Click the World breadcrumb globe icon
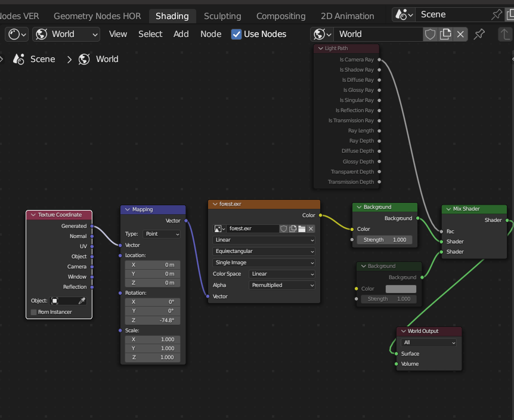The width and height of the screenshot is (514, 420). 84,59
